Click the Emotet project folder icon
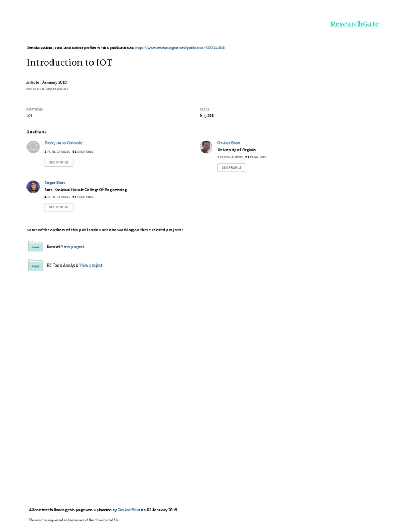399x532 pixels. pyautogui.click(x=35, y=246)
